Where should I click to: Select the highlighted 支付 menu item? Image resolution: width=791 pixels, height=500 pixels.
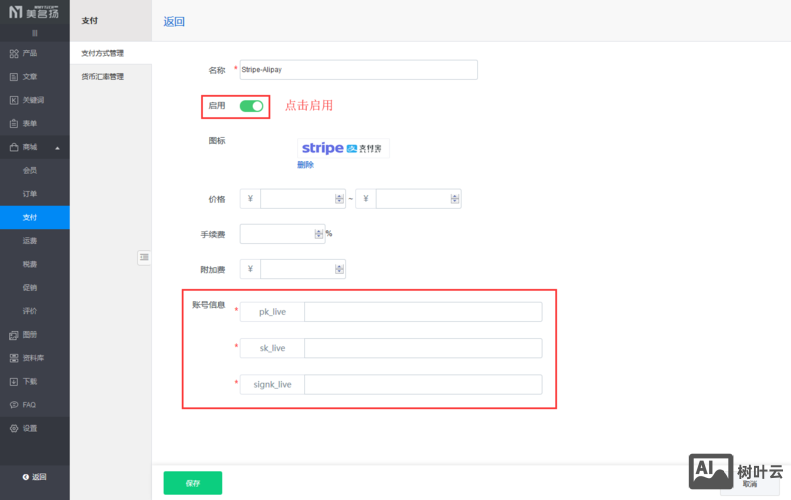35,217
